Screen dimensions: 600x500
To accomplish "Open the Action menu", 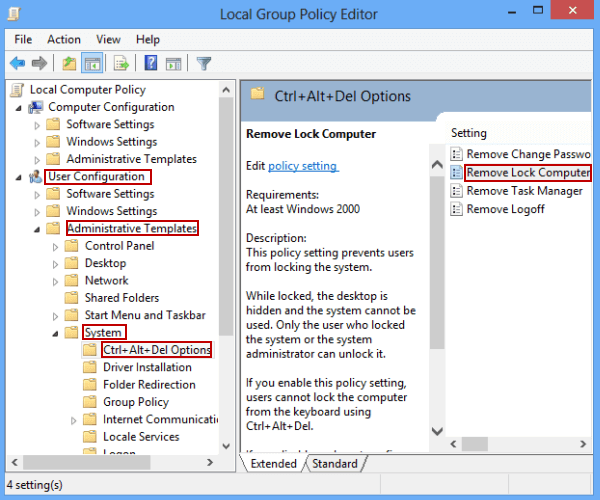I will pyautogui.click(x=64, y=39).
